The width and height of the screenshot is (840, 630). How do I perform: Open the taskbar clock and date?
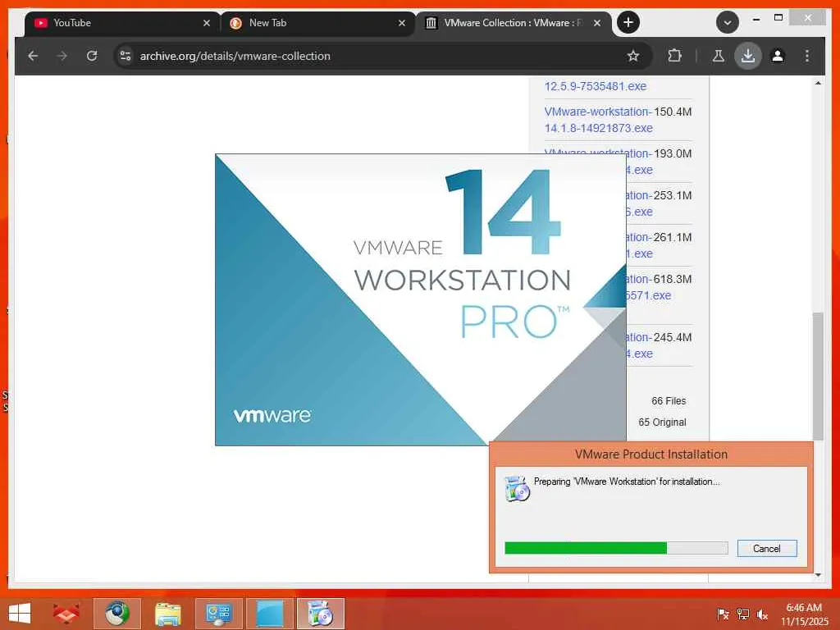804,614
